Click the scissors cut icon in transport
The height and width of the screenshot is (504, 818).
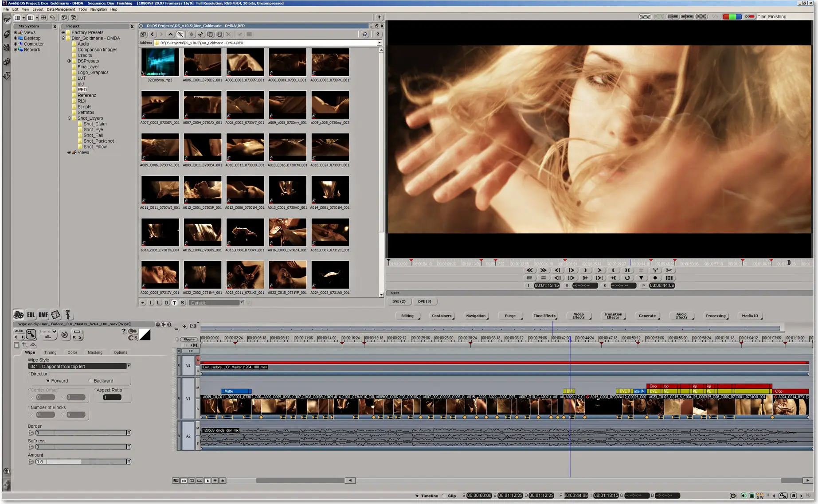click(669, 270)
